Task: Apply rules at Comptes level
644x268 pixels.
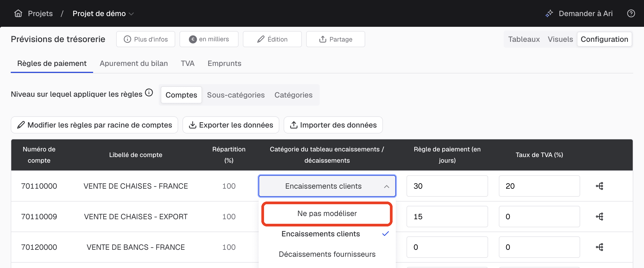Action: [x=181, y=95]
